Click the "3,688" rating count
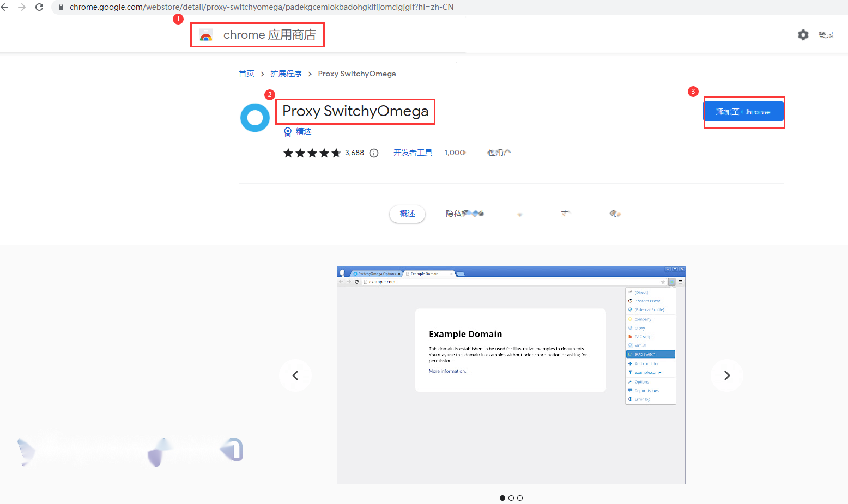 [354, 153]
